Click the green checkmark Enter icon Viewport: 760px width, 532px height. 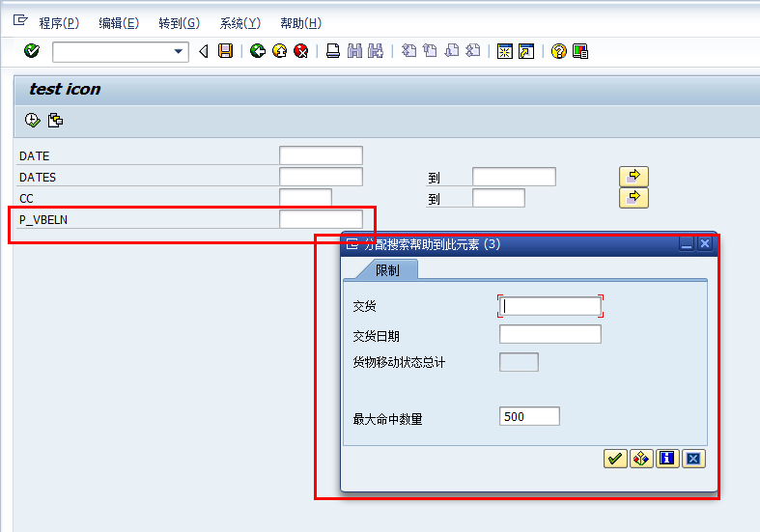coord(32,50)
